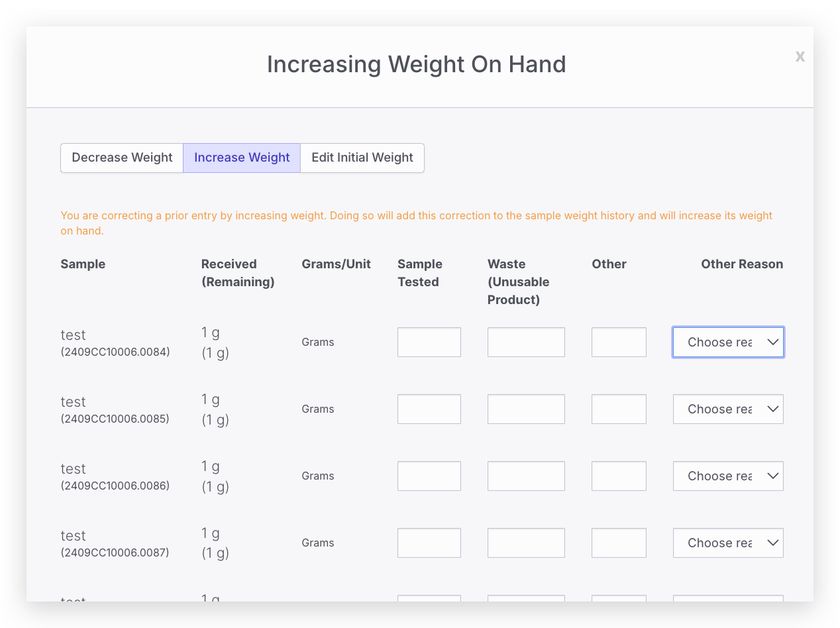Image resolution: width=840 pixels, height=628 pixels.
Task: Focus Other amount field for sample 0085
Action: tap(619, 409)
